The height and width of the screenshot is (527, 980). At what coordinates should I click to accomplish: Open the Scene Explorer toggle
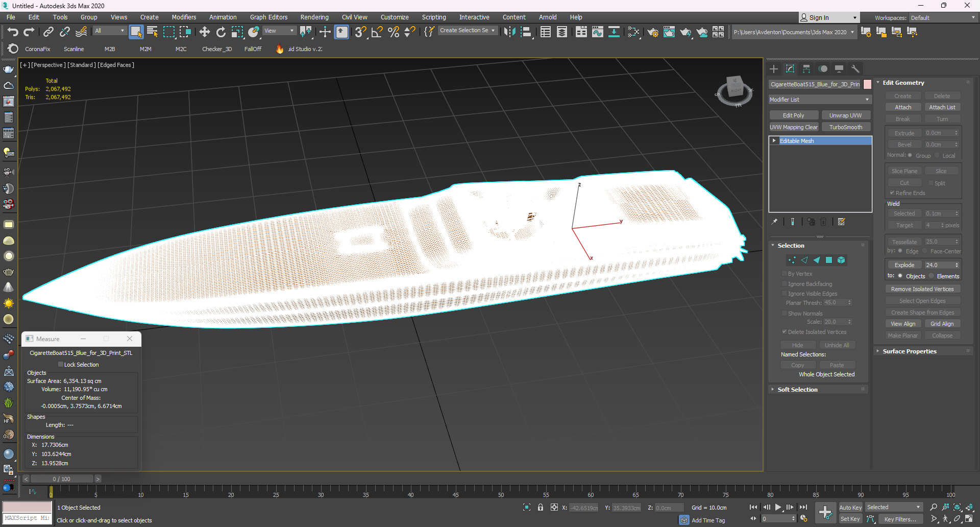(x=545, y=32)
